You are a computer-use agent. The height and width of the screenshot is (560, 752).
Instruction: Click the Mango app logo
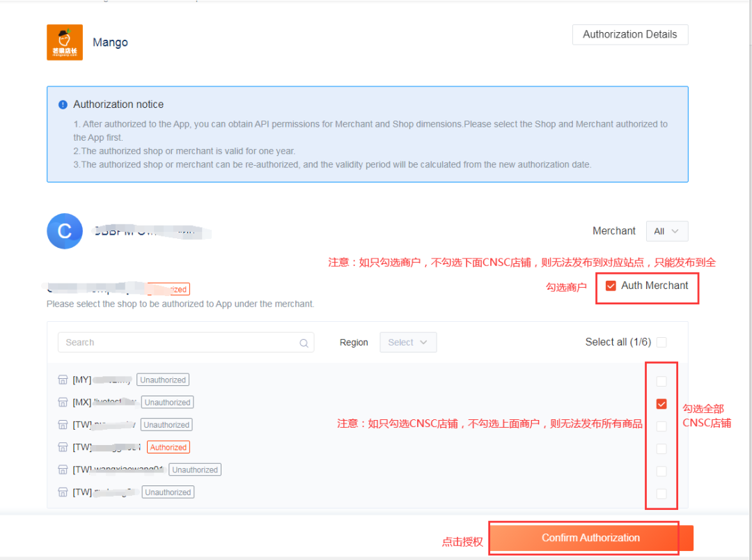point(65,42)
